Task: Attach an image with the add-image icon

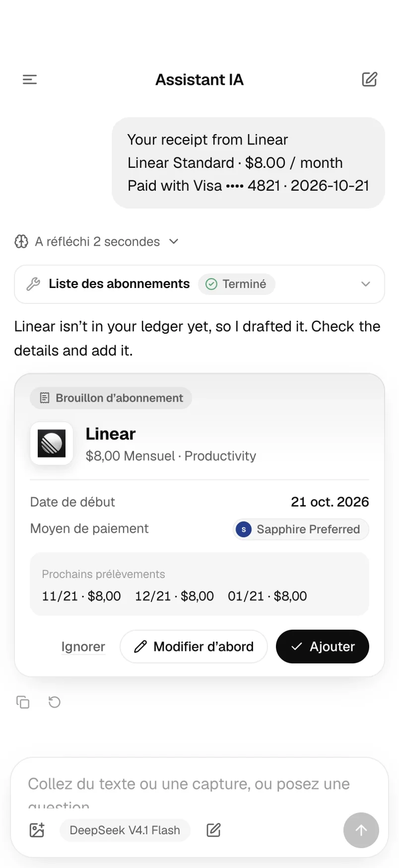Action: 37,830
